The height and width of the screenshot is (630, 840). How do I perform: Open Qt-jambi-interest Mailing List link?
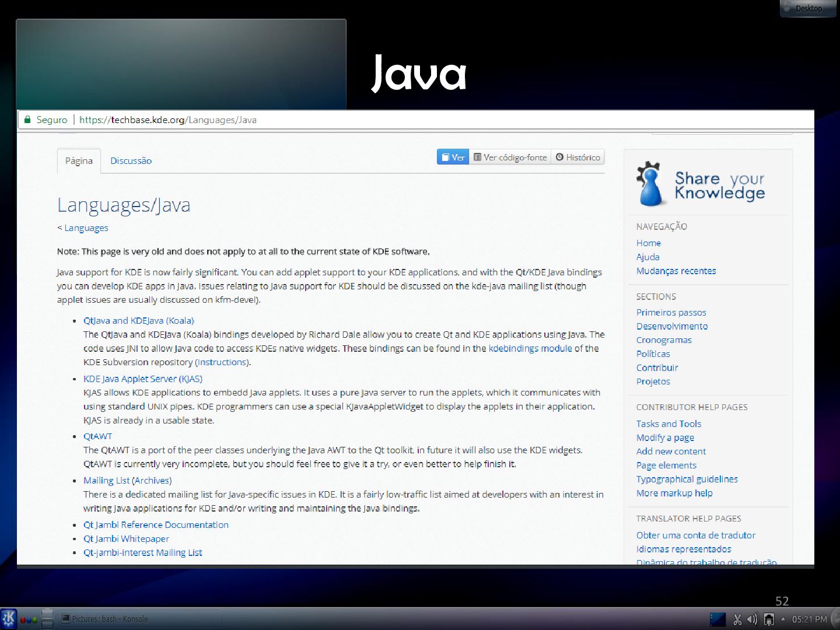143,553
